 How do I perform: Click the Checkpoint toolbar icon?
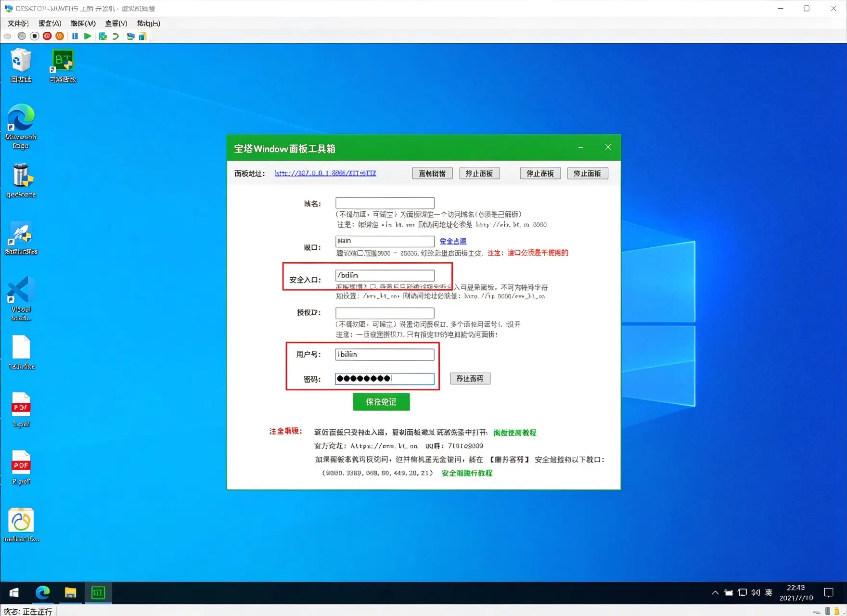pyautogui.click(x=103, y=36)
